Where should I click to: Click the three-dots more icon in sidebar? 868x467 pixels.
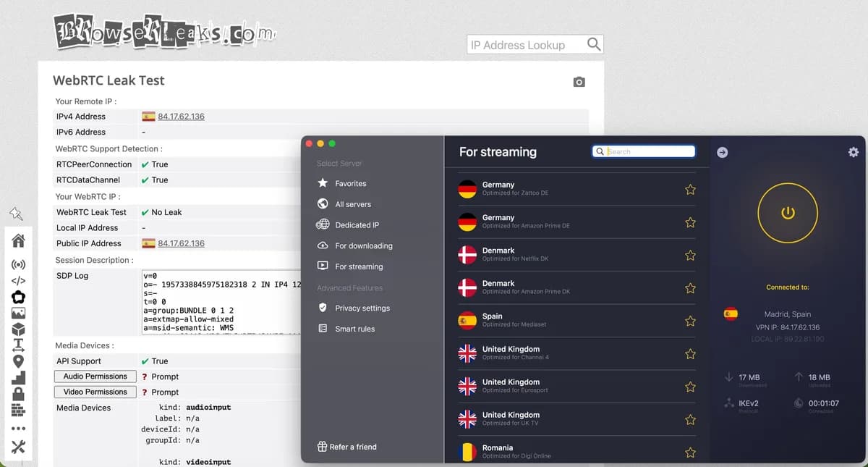(18, 429)
